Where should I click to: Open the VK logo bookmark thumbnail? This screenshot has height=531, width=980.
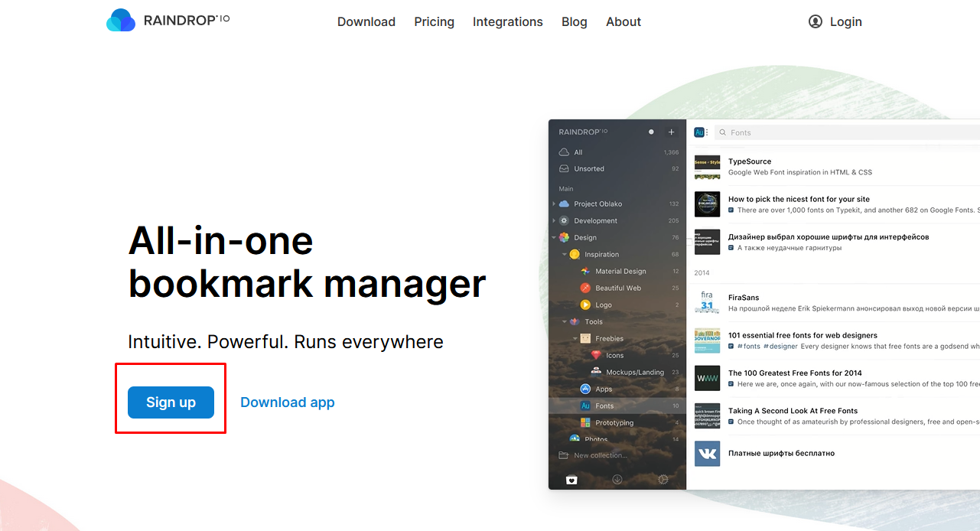pyautogui.click(x=707, y=453)
